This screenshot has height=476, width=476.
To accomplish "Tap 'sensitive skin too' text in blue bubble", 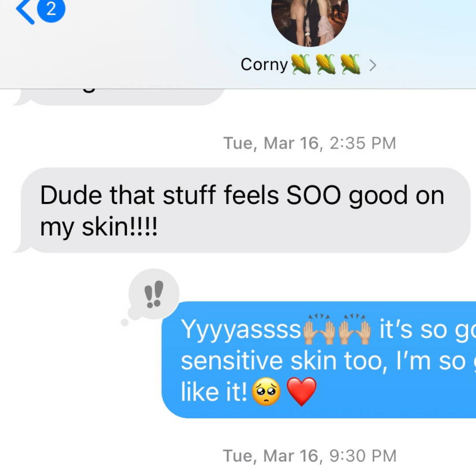I will (x=285, y=361).
